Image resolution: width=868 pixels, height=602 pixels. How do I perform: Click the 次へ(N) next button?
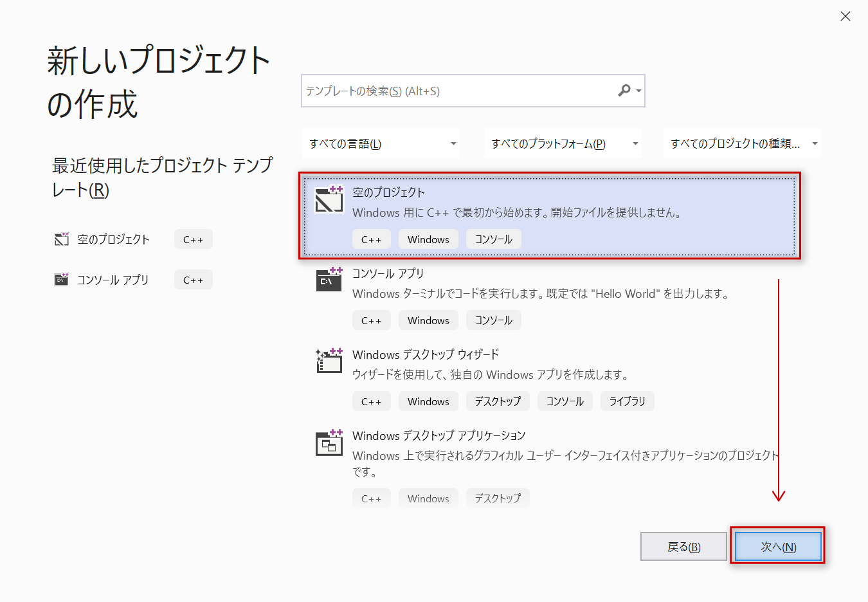[x=778, y=547]
